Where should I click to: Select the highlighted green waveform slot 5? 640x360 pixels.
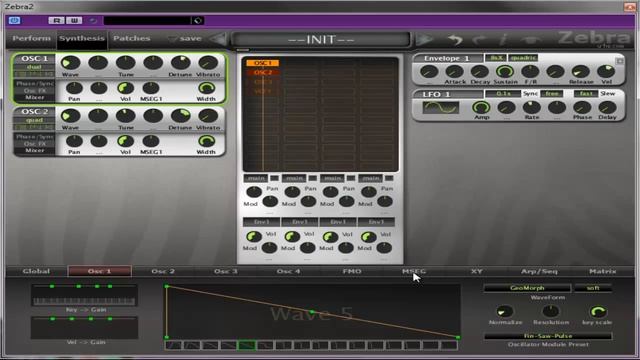247,345
